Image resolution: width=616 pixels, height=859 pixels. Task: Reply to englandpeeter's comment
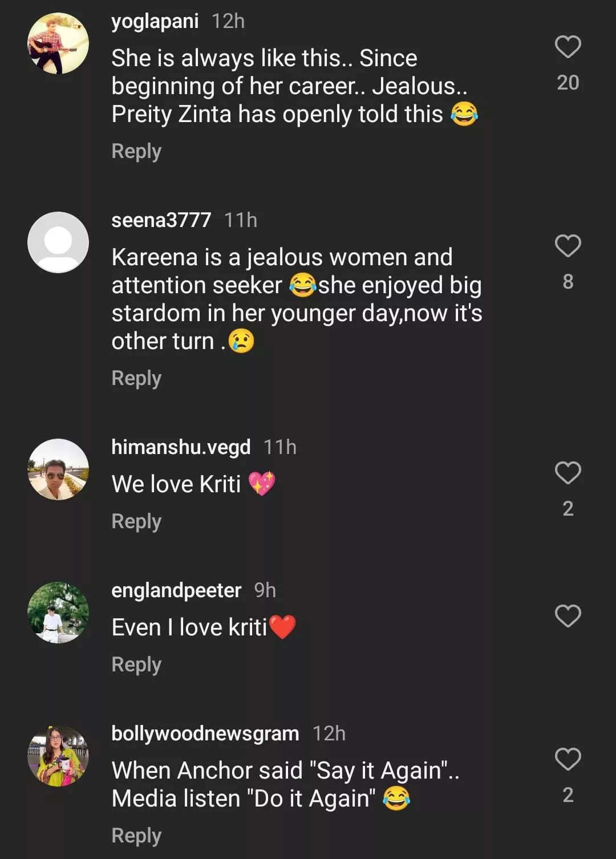[136, 665]
